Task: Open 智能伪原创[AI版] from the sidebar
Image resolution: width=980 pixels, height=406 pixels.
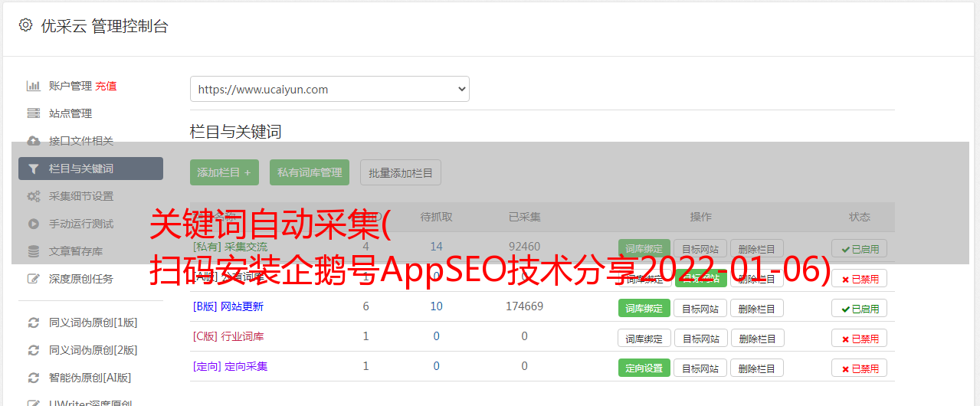Action: [90, 378]
